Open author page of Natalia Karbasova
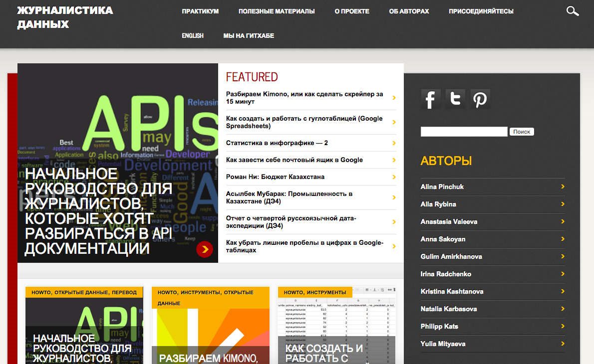The width and height of the screenshot is (594, 364). 449,309
